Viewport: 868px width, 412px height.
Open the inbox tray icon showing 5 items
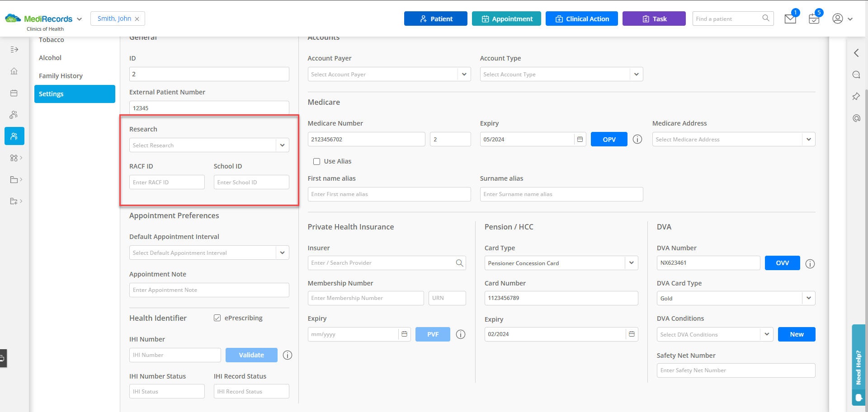814,19
